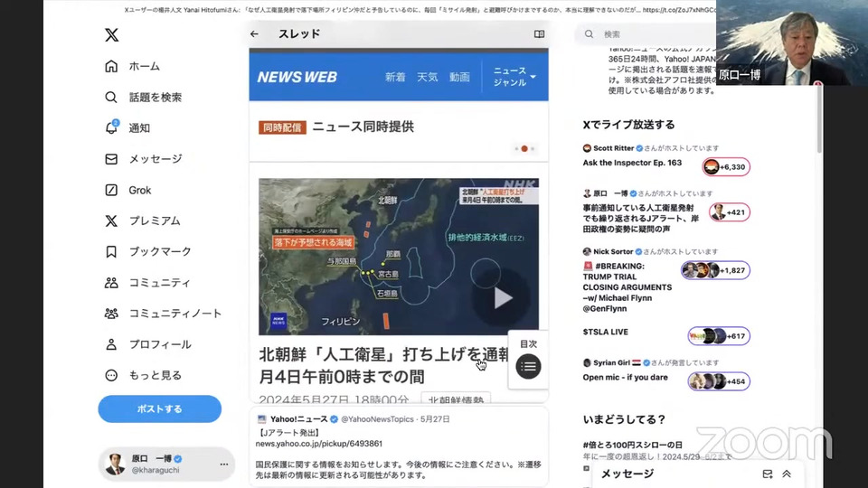This screenshot has width=868, height=488.
Task: Open 動画 tab in NEWS WEB
Action: tap(459, 77)
